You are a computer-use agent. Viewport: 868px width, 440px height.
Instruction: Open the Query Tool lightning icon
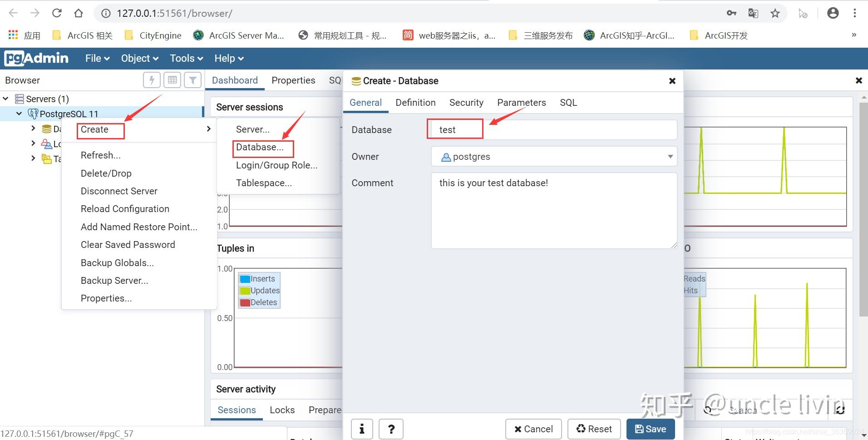[x=152, y=80]
